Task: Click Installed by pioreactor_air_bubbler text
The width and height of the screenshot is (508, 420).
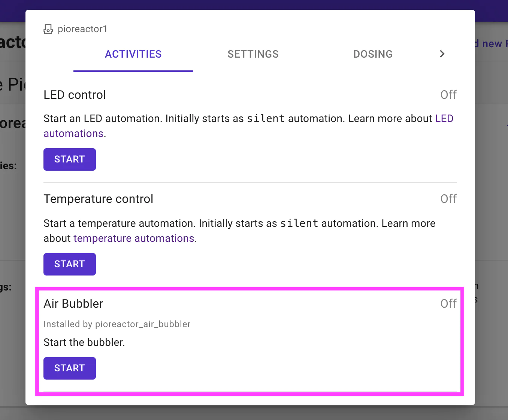Action: 117,324
